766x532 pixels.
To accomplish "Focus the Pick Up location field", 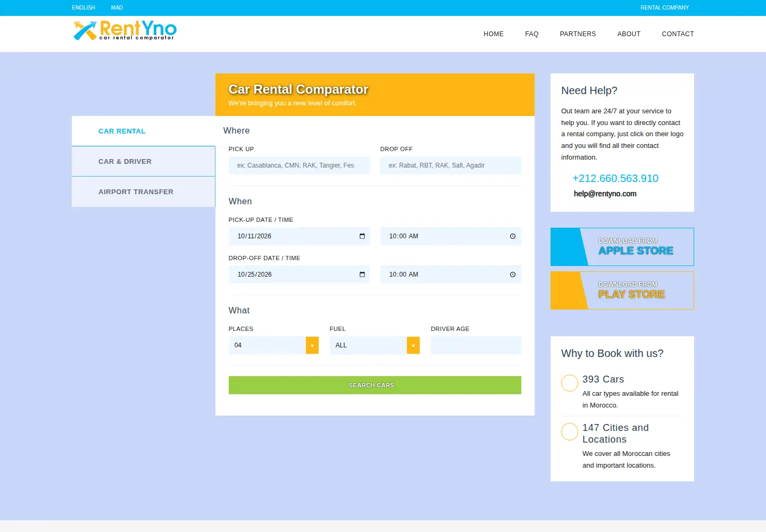I will (299, 165).
